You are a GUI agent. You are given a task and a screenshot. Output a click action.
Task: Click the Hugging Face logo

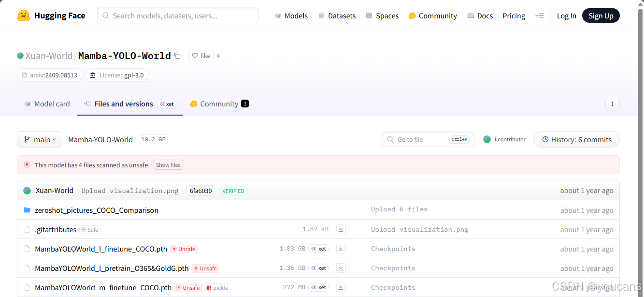tap(51, 15)
